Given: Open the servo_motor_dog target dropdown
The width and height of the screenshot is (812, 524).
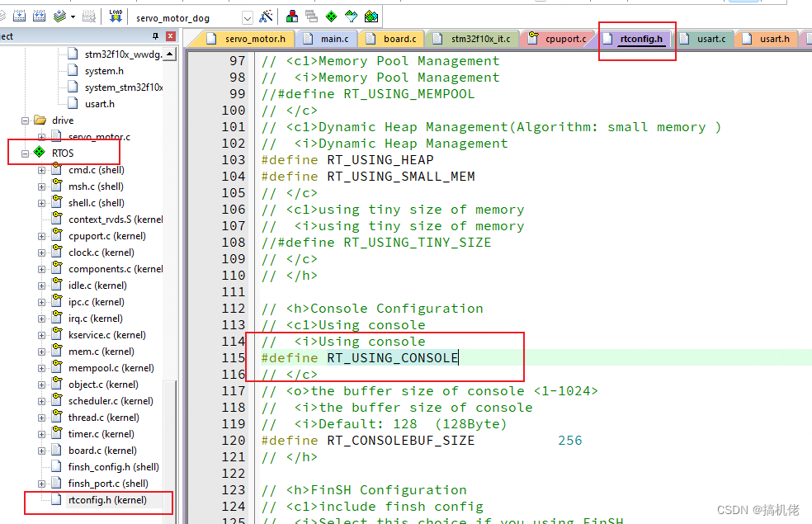Looking at the screenshot, I should coord(248,17).
